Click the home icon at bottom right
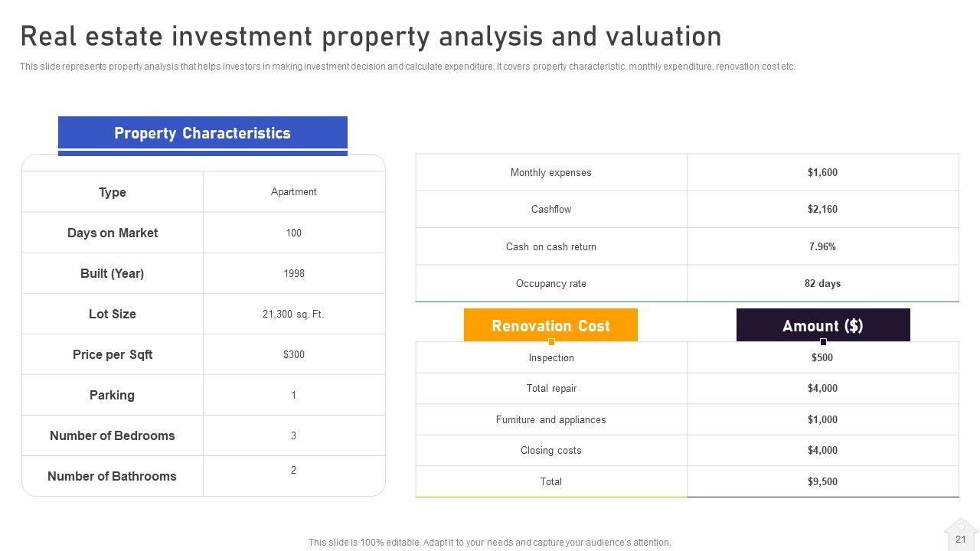980x551 pixels. (x=961, y=533)
